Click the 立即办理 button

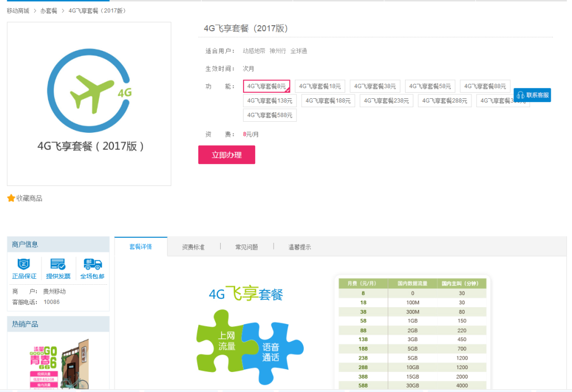pos(227,155)
